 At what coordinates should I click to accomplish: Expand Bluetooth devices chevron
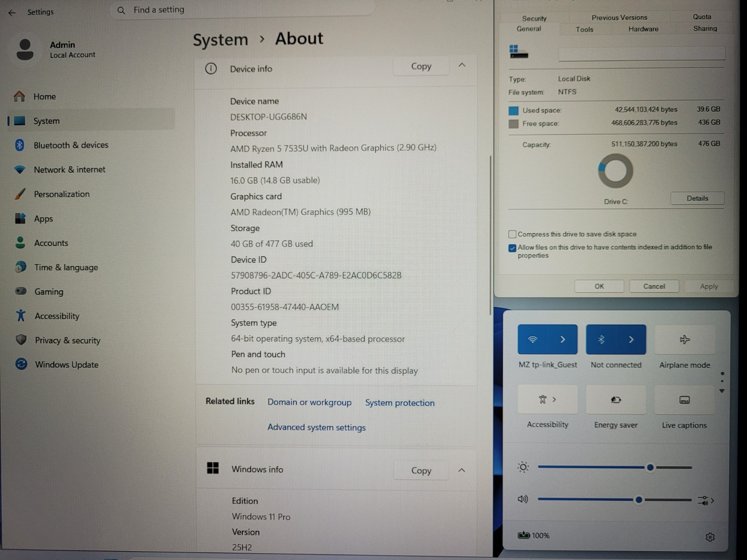631,339
